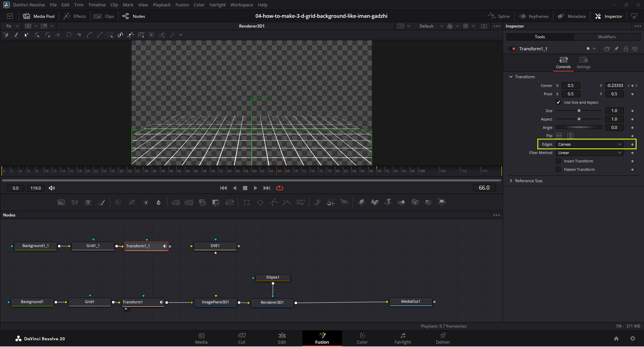Select the MediaOut1 node
This screenshot has height=347, width=644.
point(410,302)
